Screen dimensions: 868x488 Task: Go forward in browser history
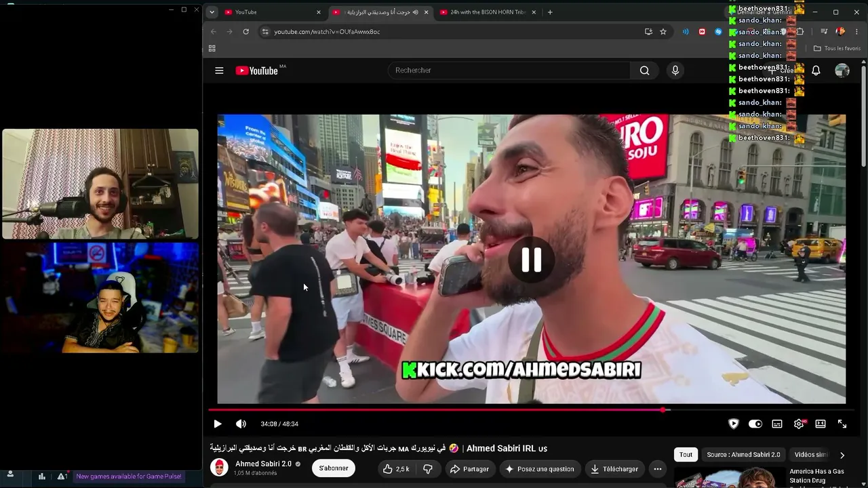230,32
